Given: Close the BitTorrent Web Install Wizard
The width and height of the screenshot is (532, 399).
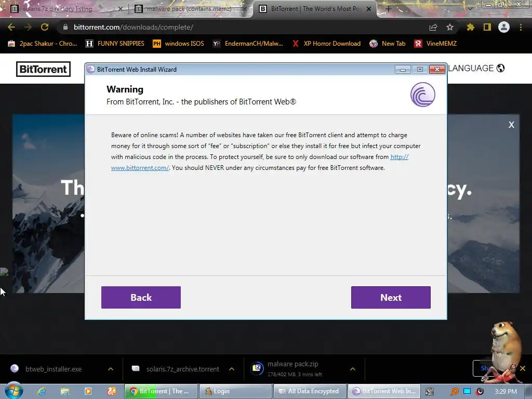Looking at the screenshot, I should [x=437, y=70].
